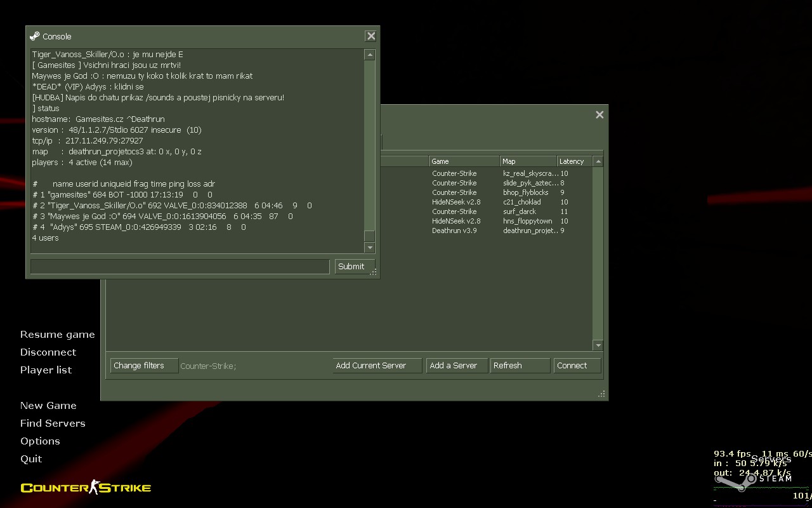Connect to the selected server
812x508 pixels.
[577, 366]
